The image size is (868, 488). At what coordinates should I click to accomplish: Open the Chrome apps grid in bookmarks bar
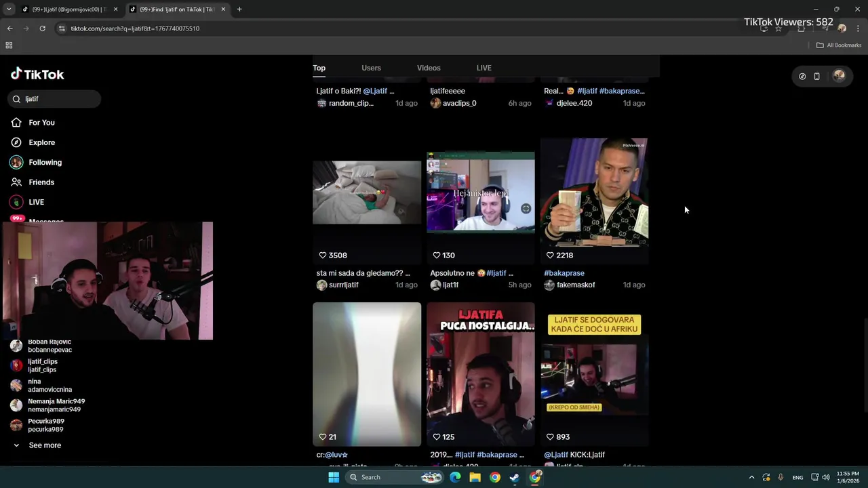point(9,45)
